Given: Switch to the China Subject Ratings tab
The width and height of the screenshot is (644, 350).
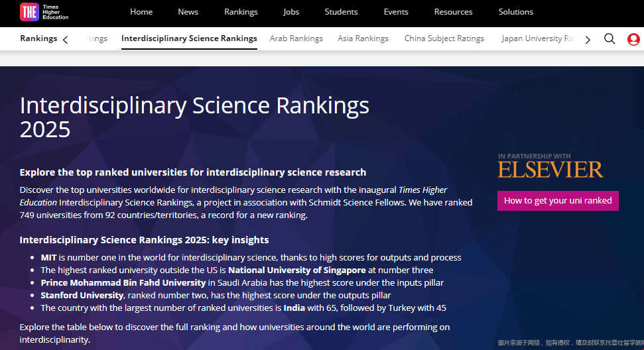Looking at the screenshot, I should 444,38.
